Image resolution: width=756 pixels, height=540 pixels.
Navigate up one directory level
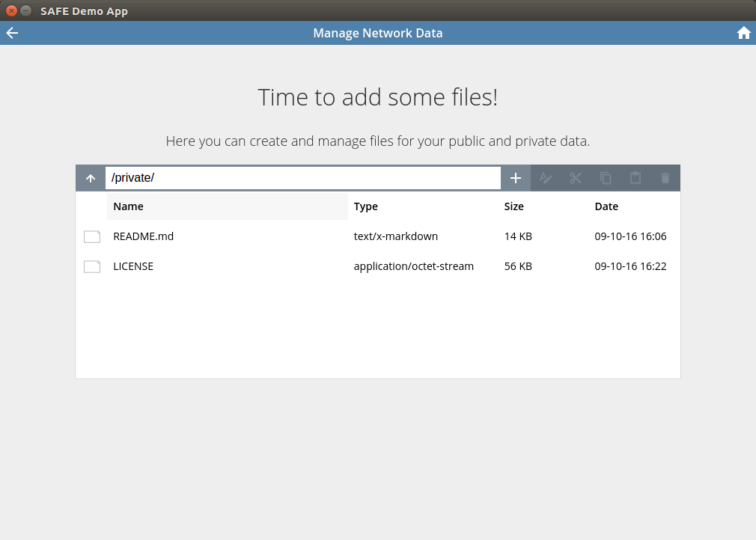coord(91,178)
